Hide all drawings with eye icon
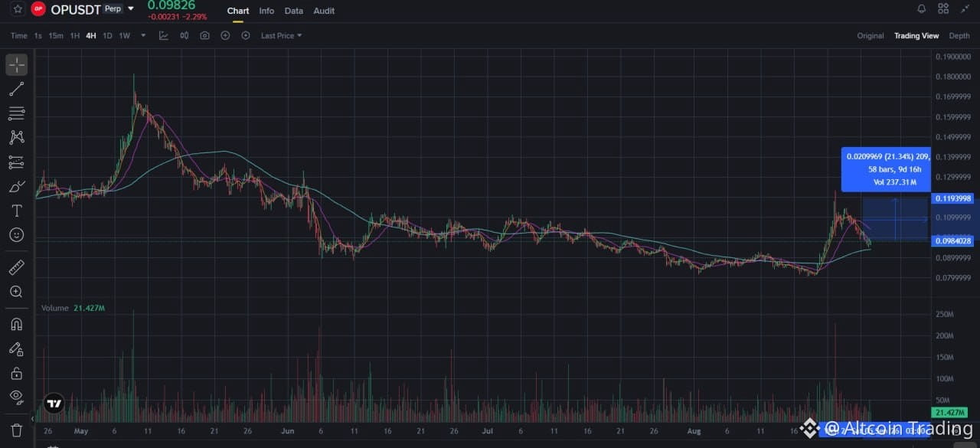Viewport: 980px width, 448px height. pyautogui.click(x=16, y=397)
